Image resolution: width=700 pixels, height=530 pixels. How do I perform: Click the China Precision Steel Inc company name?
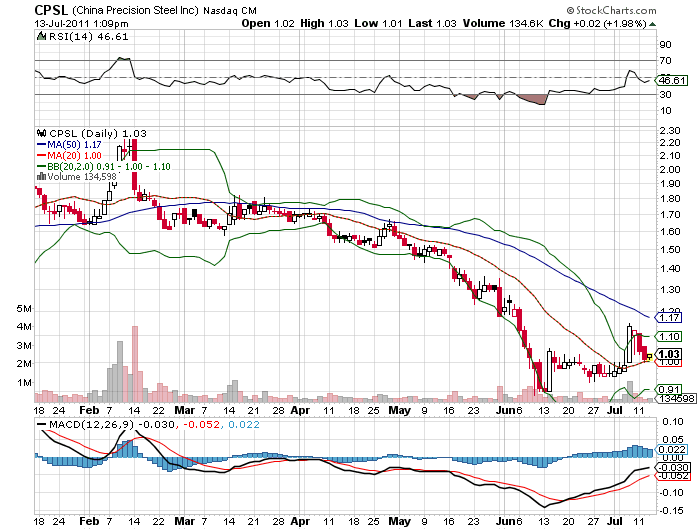click(135, 10)
